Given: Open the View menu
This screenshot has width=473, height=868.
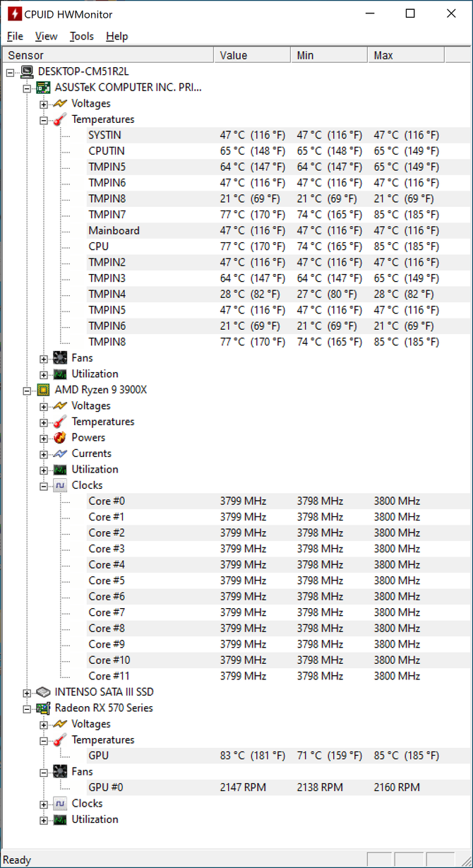Looking at the screenshot, I should (x=46, y=36).
